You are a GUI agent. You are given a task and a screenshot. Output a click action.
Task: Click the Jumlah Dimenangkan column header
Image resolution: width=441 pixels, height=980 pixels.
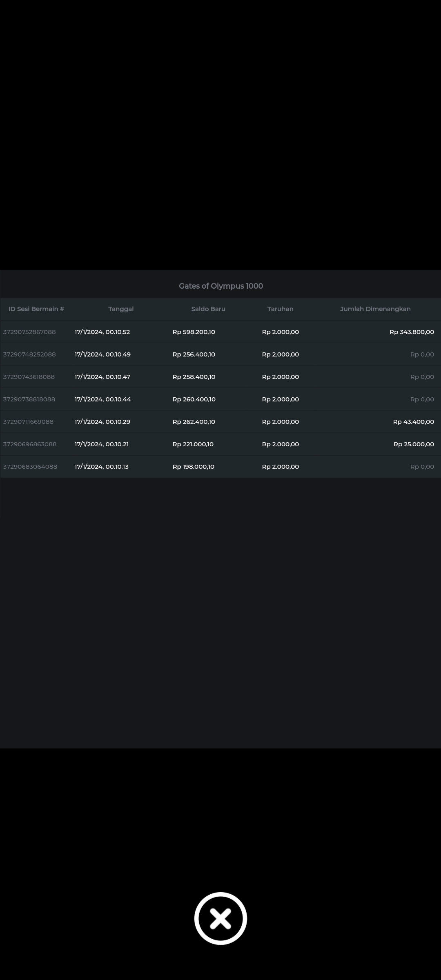tap(375, 309)
